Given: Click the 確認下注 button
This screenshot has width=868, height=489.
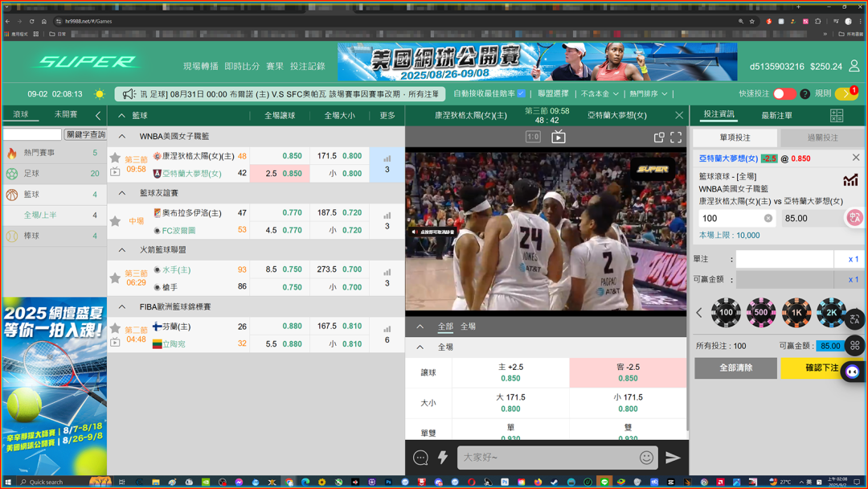Looking at the screenshot, I should 821,368.
